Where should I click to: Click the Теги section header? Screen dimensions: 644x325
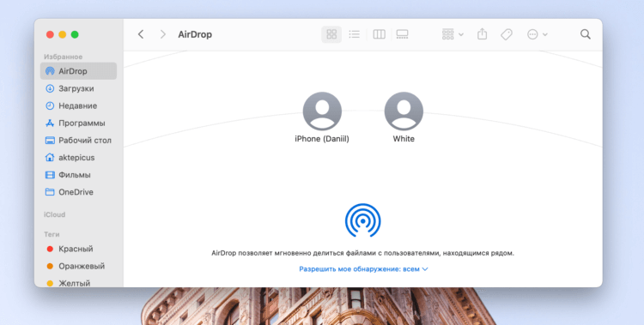point(52,234)
